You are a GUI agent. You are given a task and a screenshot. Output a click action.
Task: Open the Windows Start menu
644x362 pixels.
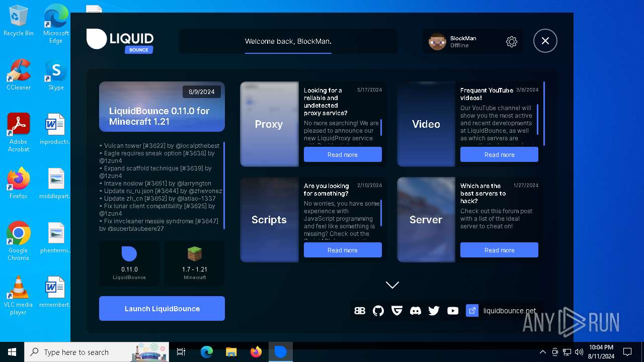pos(12,352)
